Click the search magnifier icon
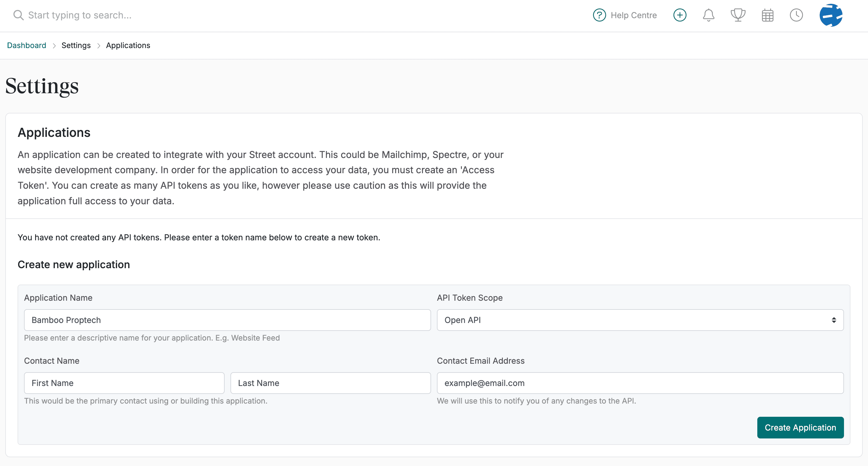 coord(18,15)
